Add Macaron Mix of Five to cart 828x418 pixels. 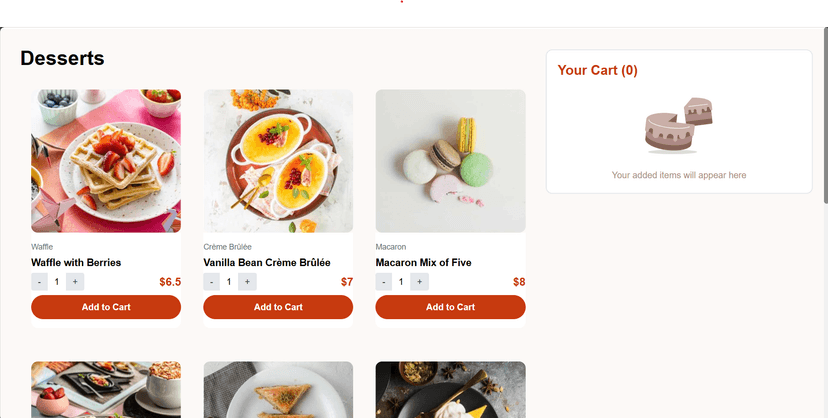point(450,307)
